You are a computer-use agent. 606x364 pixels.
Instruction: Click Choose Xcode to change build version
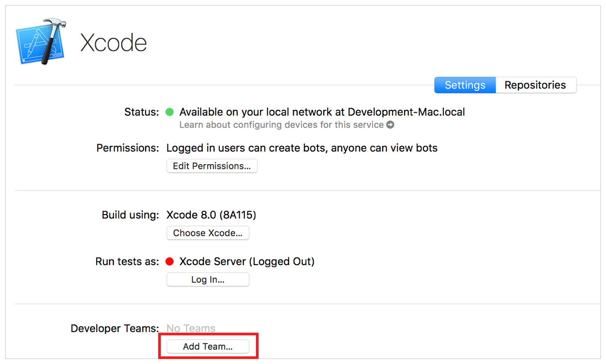point(208,233)
